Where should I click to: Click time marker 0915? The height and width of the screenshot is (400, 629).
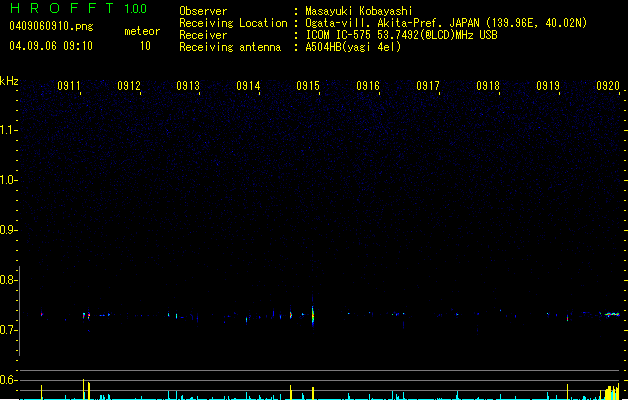(308, 86)
